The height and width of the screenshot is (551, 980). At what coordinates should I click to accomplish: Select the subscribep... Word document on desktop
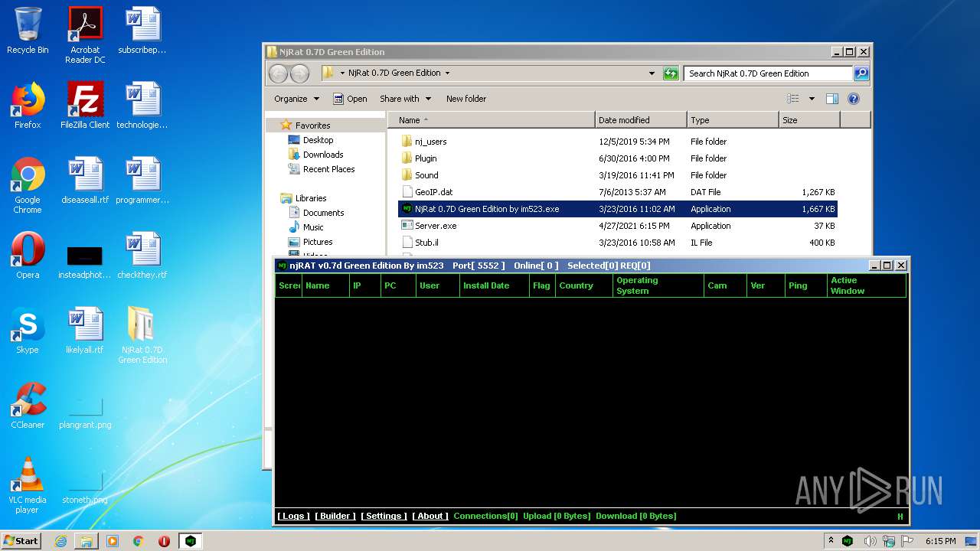142,31
